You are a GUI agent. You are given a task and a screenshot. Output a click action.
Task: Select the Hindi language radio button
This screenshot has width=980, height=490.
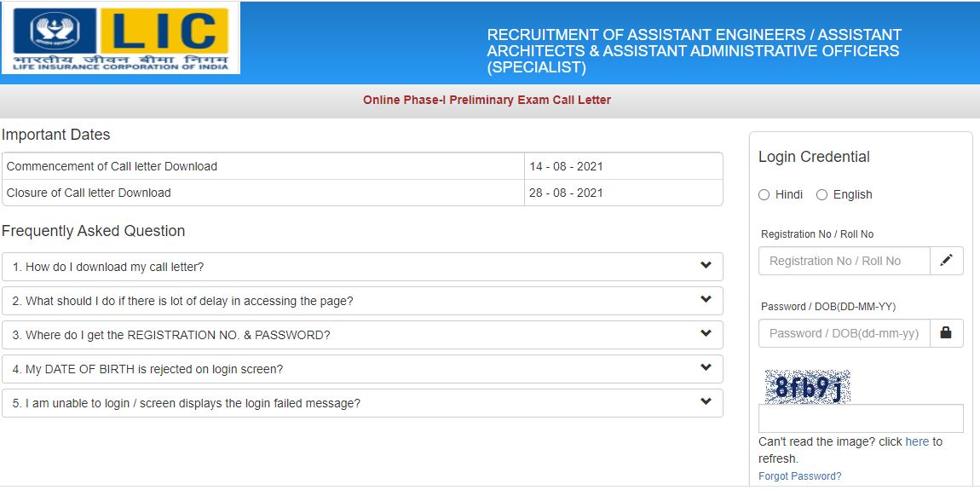click(x=764, y=194)
